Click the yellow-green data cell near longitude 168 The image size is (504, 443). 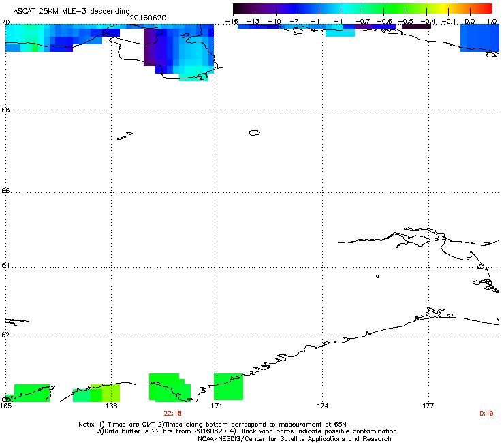pyautogui.click(x=111, y=393)
